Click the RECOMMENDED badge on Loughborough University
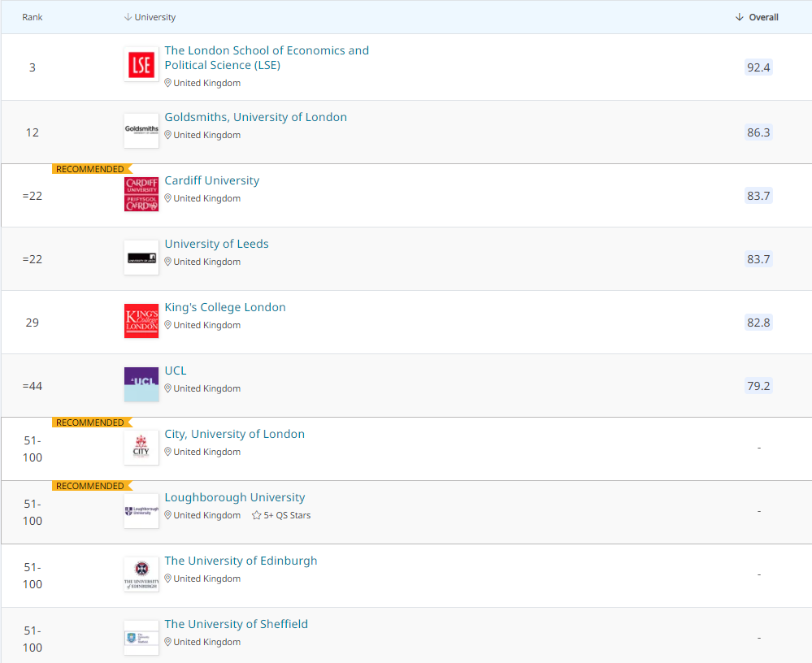This screenshot has height=663, width=812. tap(92, 486)
